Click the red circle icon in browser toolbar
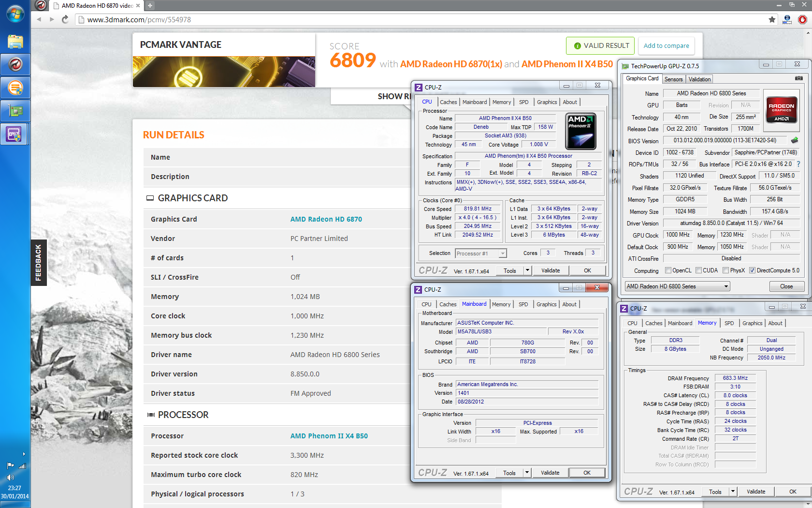Viewport: 812px width, 508px height. tap(802, 19)
